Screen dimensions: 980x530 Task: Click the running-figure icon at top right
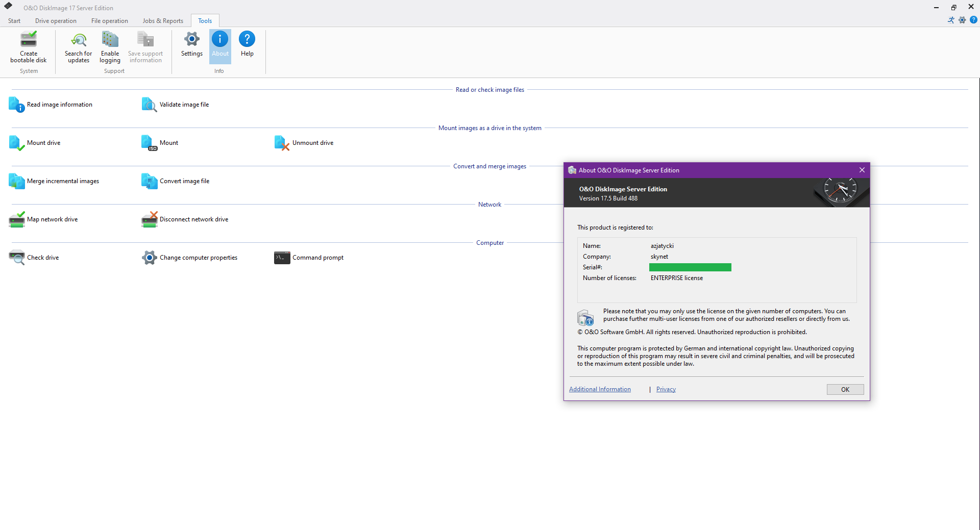(x=951, y=20)
